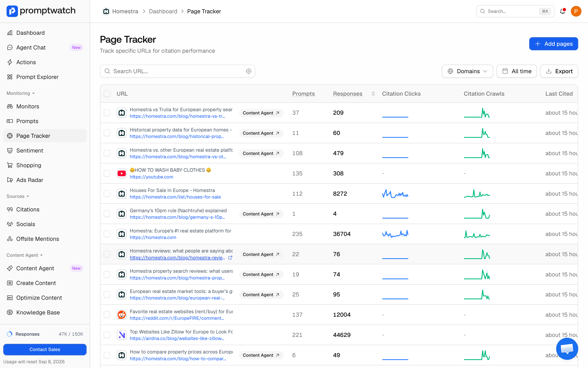Click the Last Cited column header
588x368 pixels.
559,94
